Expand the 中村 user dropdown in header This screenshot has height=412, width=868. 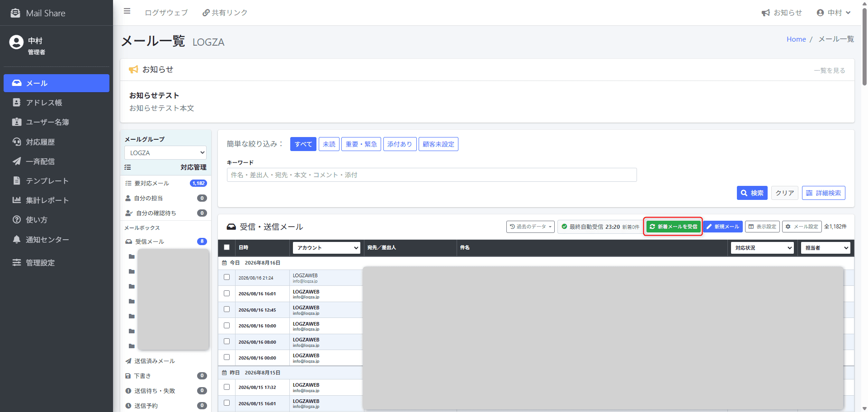834,13
